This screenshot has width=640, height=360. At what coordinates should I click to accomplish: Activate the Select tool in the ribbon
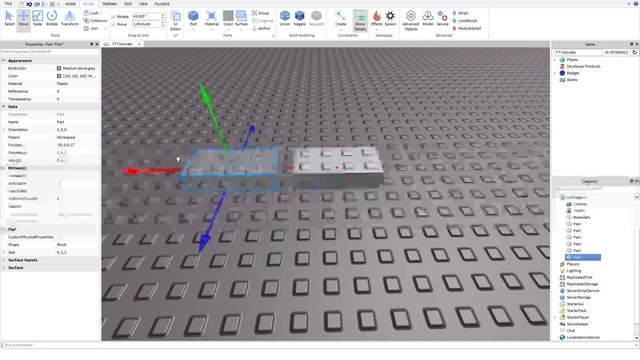[x=9, y=18]
